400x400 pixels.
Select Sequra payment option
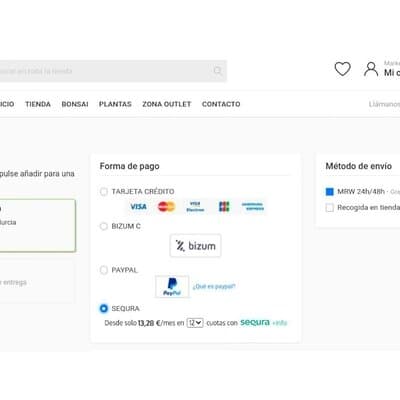[x=104, y=309]
